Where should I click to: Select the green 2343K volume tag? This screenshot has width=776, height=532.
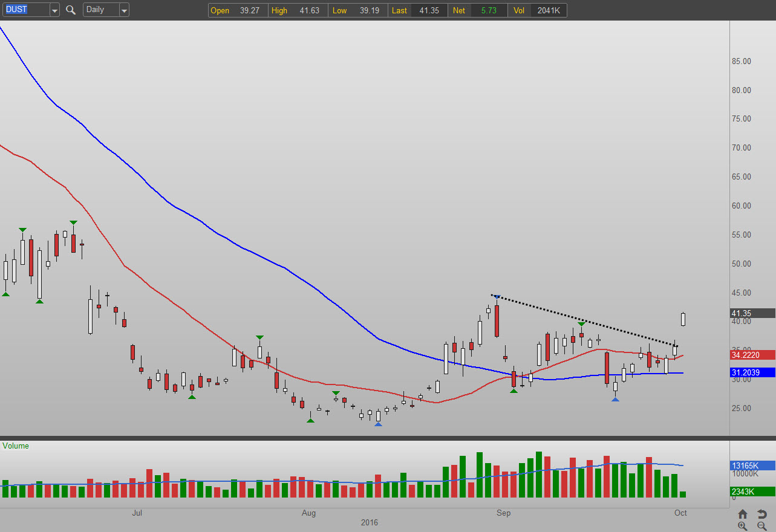[x=752, y=491]
